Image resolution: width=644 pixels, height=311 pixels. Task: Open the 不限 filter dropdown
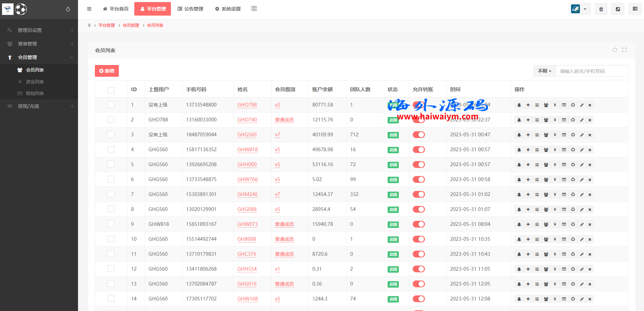point(545,71)
